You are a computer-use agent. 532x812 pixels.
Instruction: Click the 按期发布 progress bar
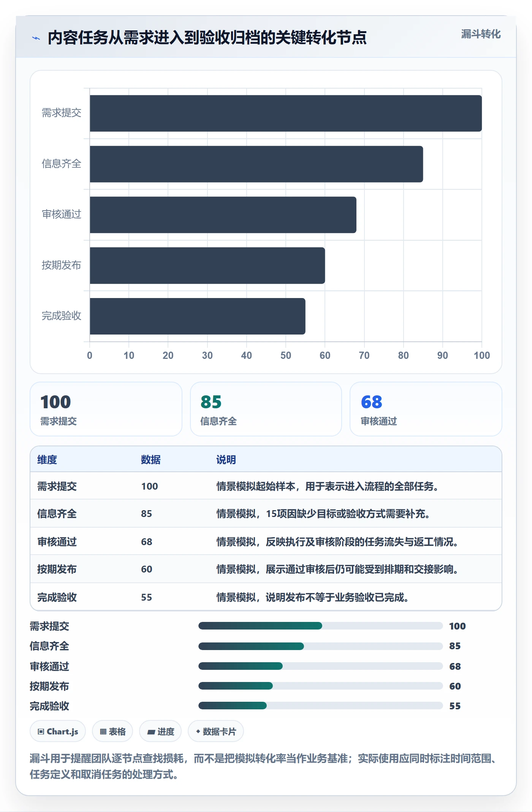pyautogui.click(x=321, y=686)
